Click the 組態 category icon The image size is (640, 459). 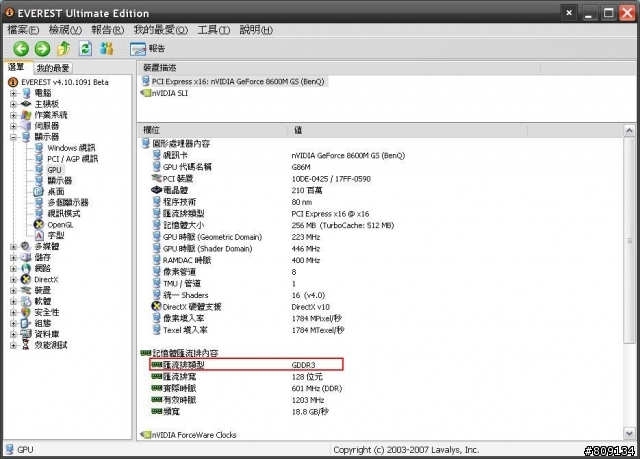26,324
